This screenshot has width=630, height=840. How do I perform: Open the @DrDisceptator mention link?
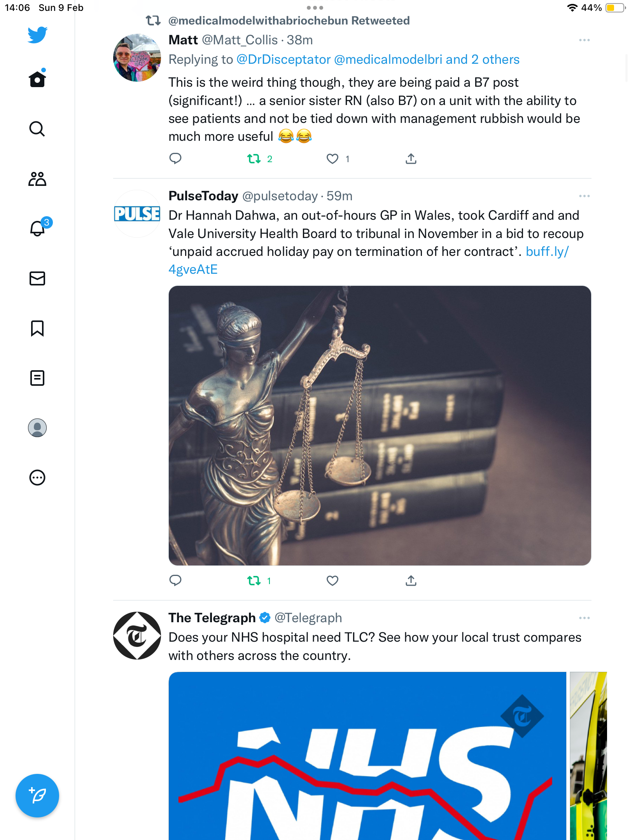click(283, 59)
